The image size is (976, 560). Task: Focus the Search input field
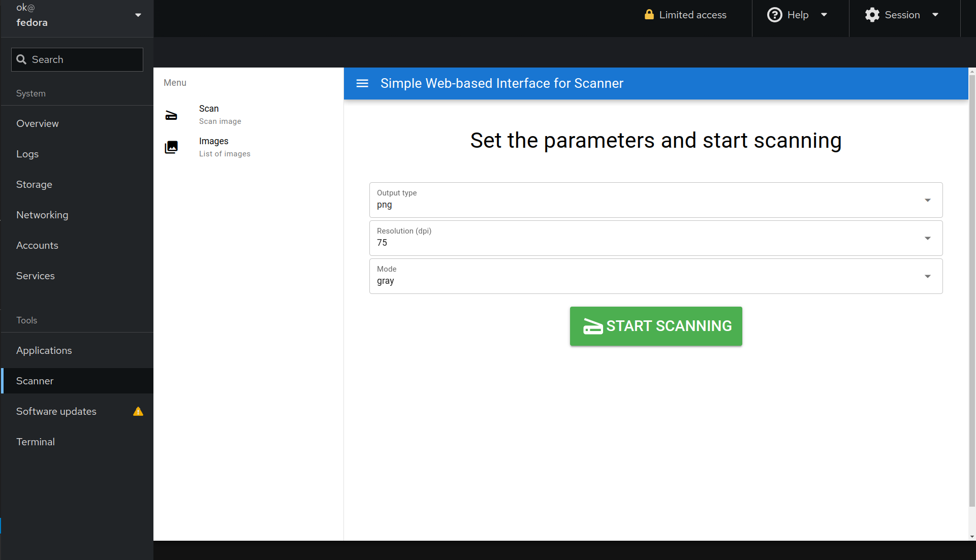(x=77, y=59)
